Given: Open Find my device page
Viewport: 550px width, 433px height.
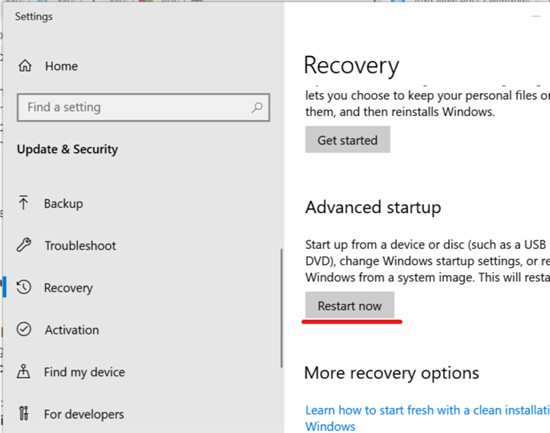Looking at the screenshot, I should 84,372.
